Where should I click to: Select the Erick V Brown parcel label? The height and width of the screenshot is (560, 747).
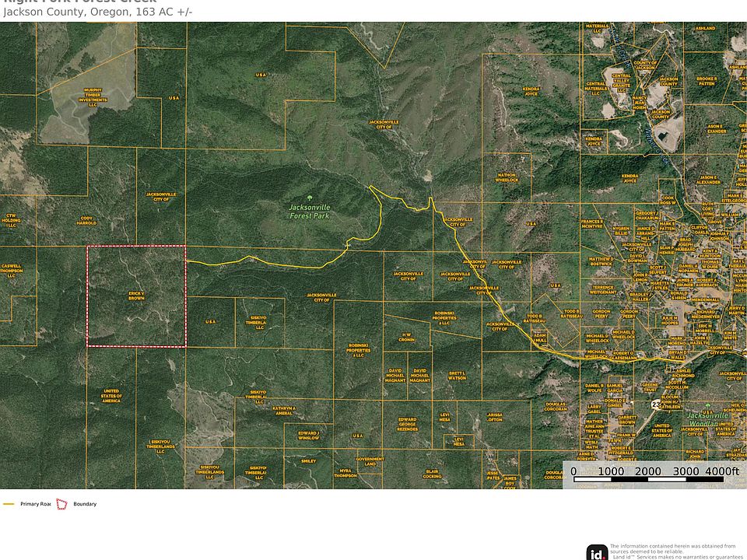[x=136, y=296]
